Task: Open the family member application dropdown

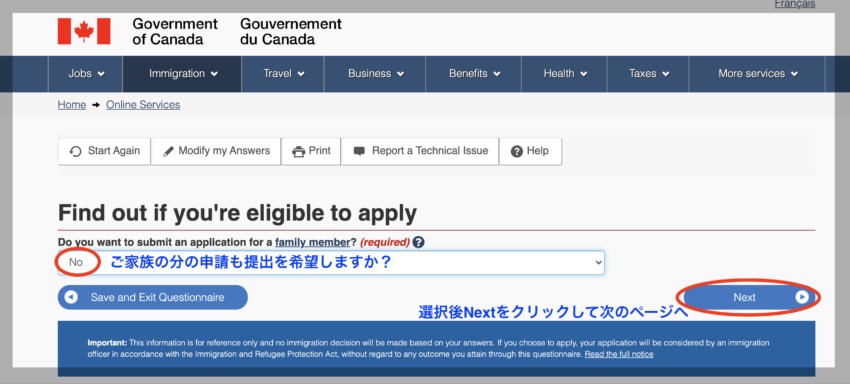Action: point(331,263)
